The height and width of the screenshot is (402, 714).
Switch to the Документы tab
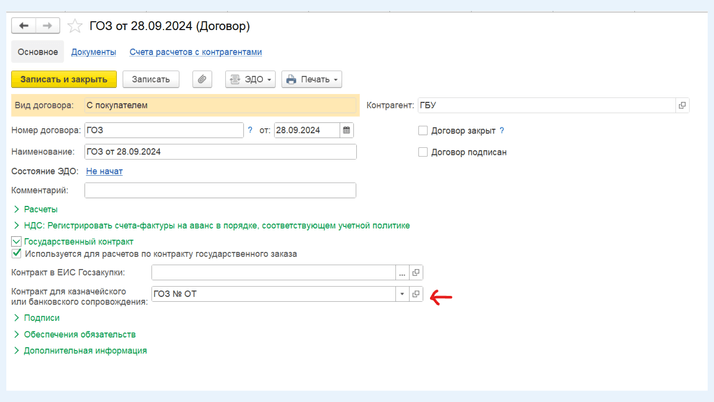click(x=93, y=52)
